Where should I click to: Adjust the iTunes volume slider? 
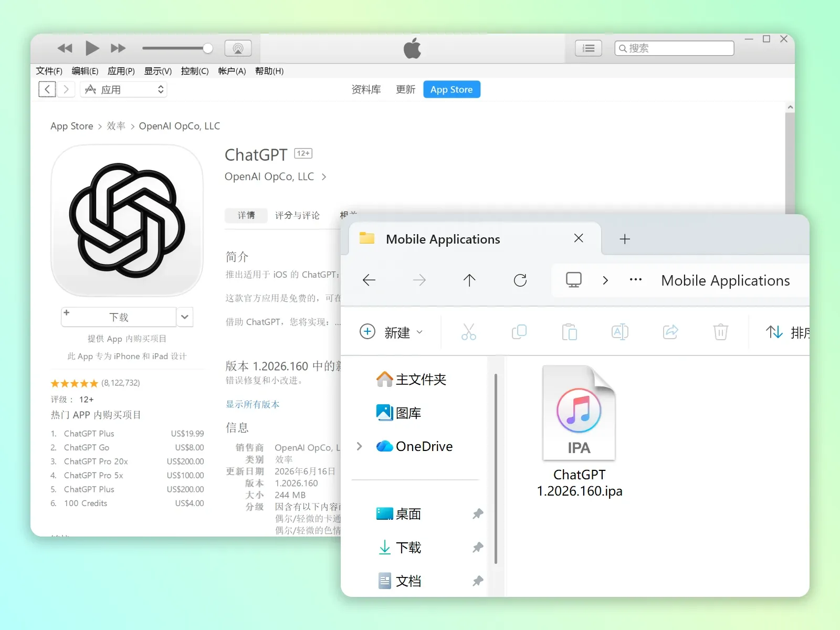177,48
